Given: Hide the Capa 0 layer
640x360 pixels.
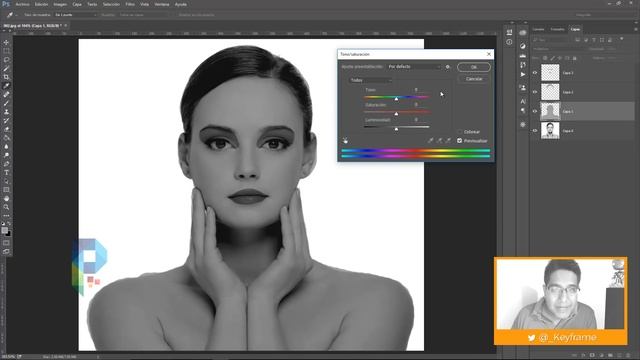Looking at the screenshot, I should click(x=535, y=131).
